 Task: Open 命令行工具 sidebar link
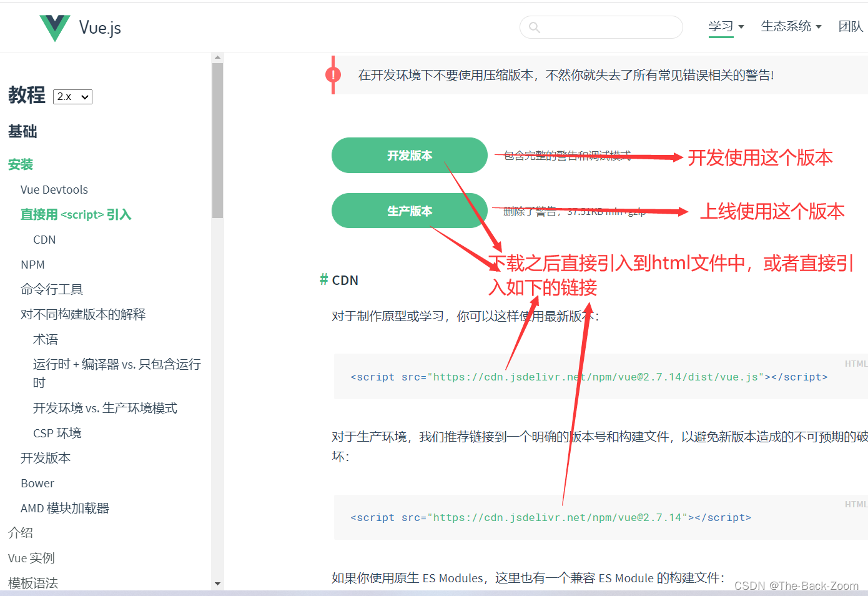tap(52, 289)
